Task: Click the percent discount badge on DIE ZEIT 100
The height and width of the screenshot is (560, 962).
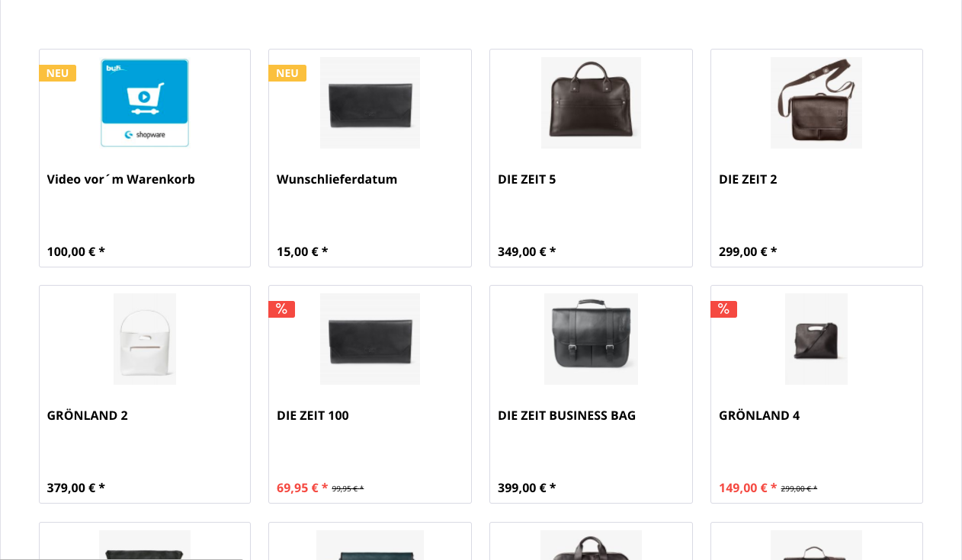Action: tap(281, 309)
